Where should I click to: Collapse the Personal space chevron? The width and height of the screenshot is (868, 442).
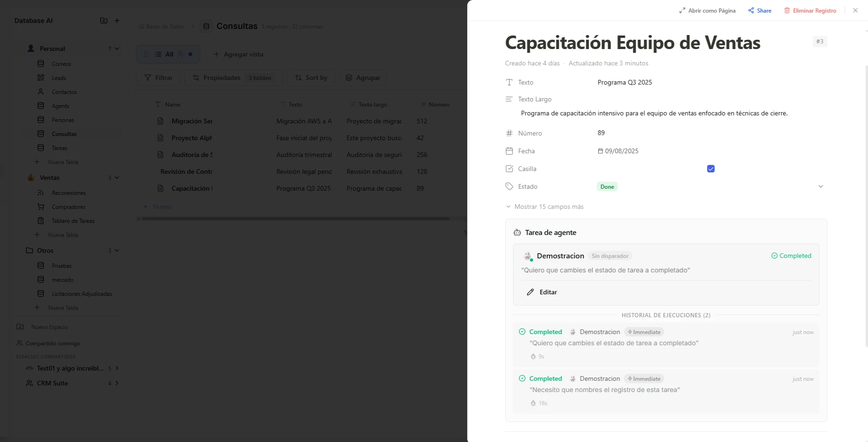tap(117, 49)
